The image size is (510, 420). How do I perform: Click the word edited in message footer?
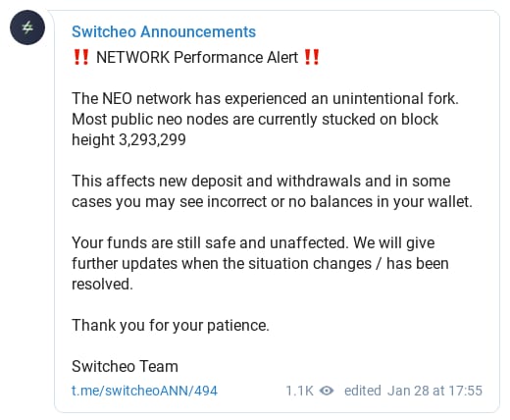363,391
